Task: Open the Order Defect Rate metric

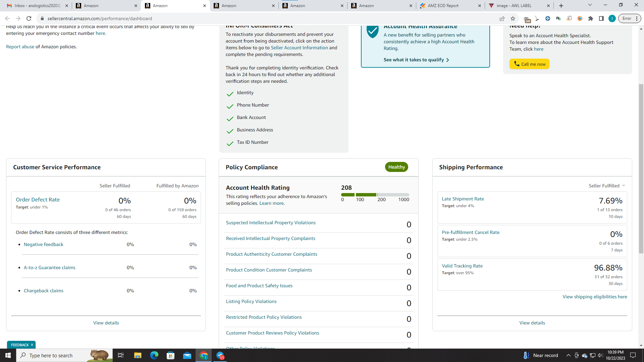Action: (38, 199)
